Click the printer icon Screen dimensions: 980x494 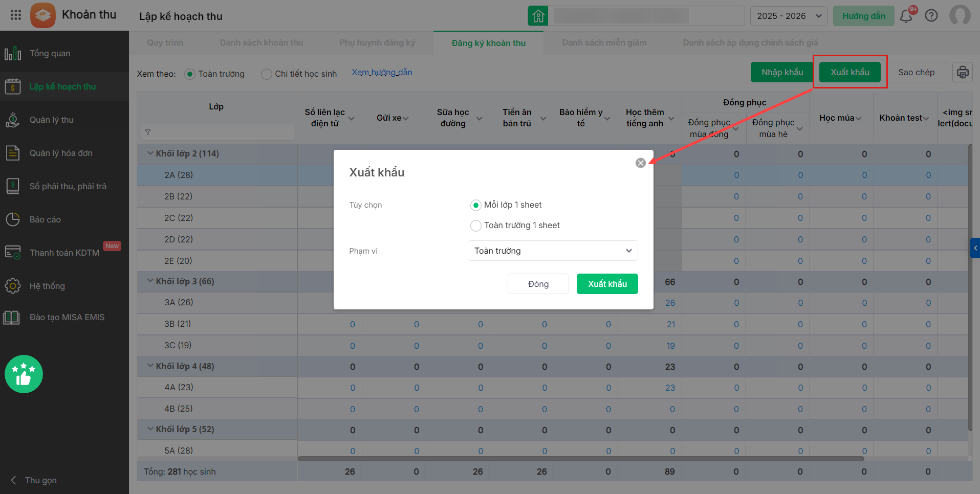tap(963, 72)
